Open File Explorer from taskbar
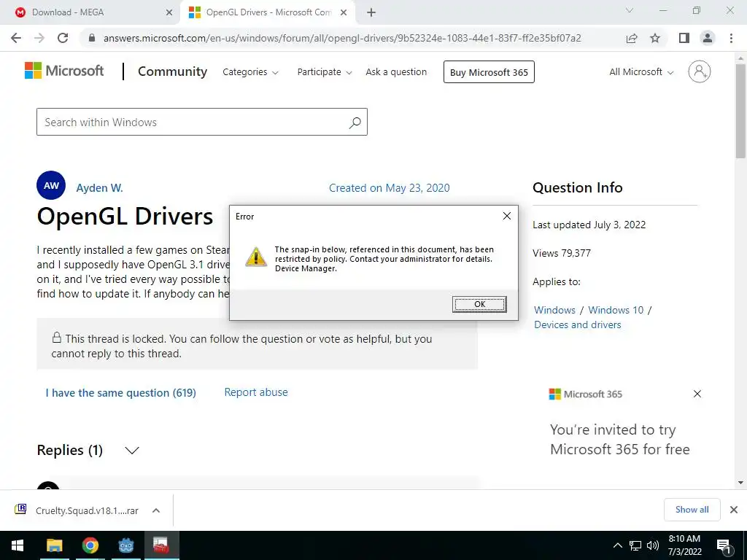The width and height of the screenshot is (747, 560). pos(54,545)
